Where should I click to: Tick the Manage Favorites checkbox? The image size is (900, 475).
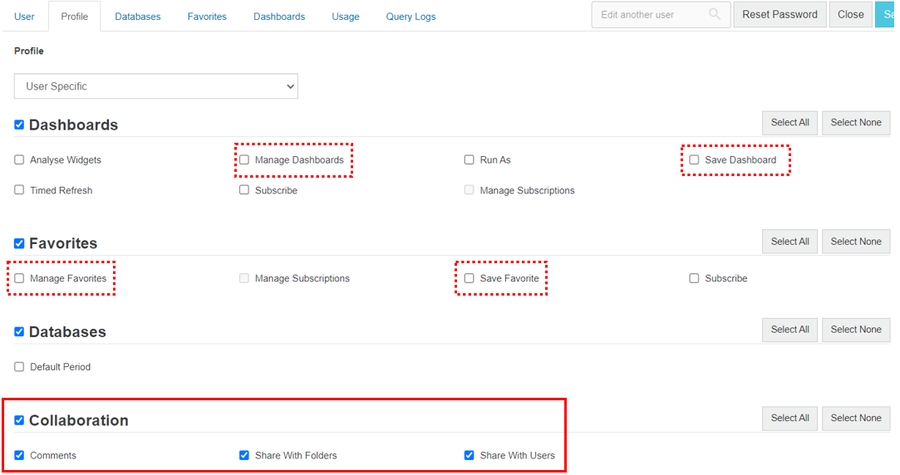(x=20, y=278)
